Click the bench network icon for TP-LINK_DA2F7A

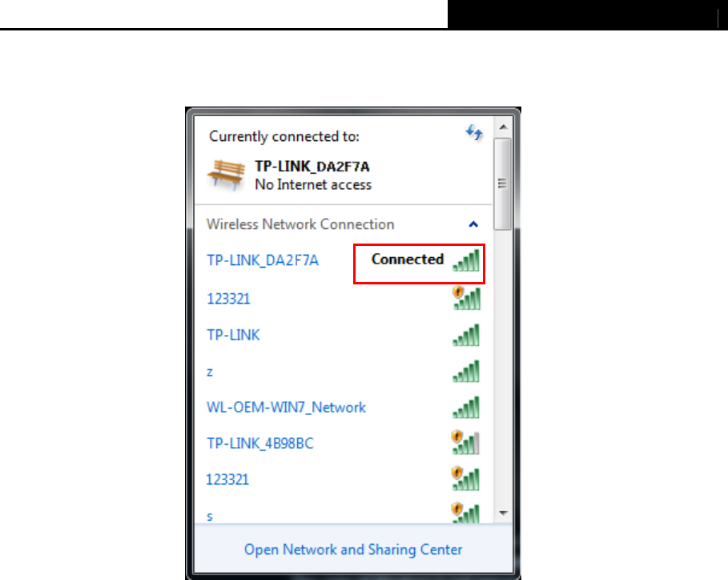coord(226,175)
